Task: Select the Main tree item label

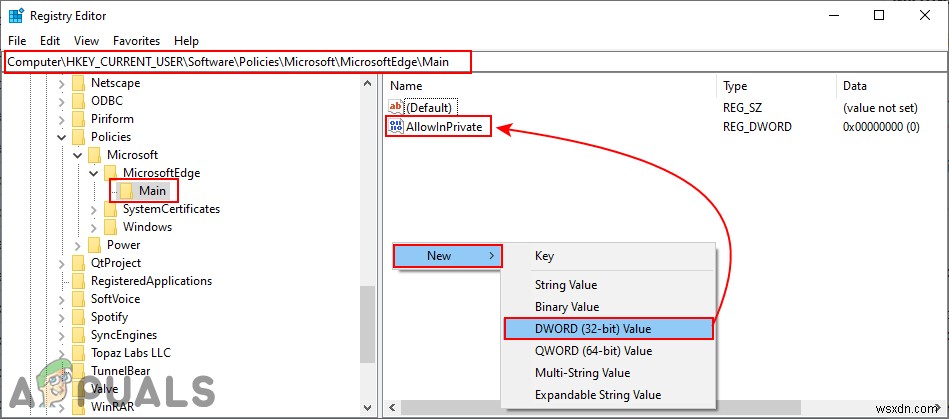Action: (x=153, y=191)
